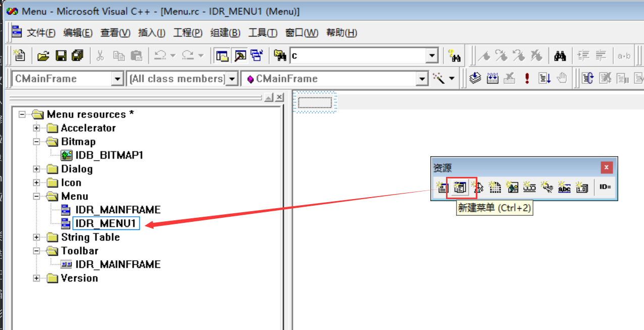Click the Compile icon on build toolbar
Screen dimensions: 644x330
coord(475,78)
